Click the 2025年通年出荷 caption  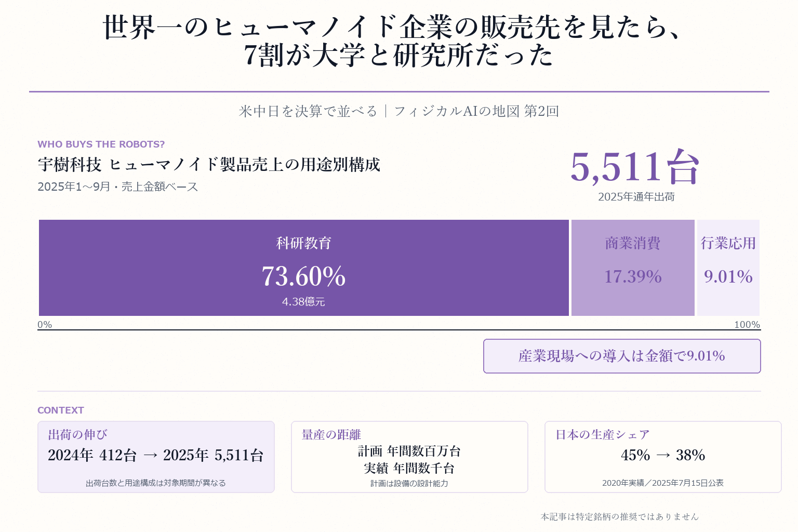click(x=636, y=197)
